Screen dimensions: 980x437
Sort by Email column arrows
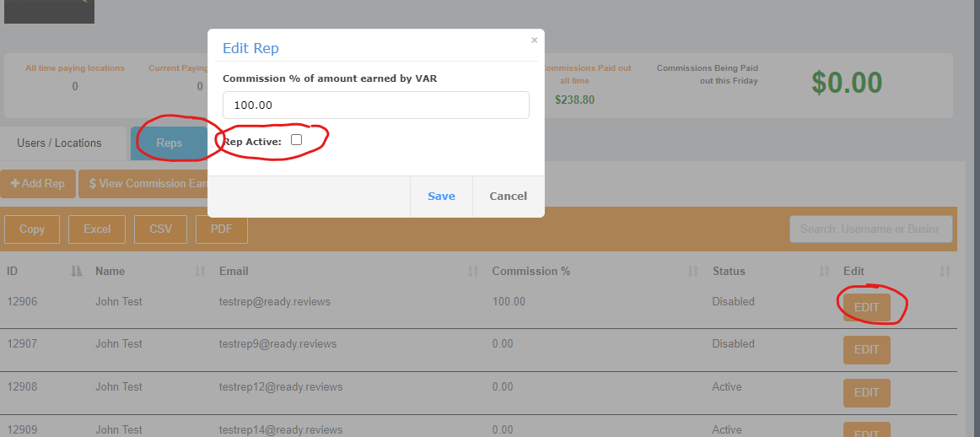pos(473,271)
